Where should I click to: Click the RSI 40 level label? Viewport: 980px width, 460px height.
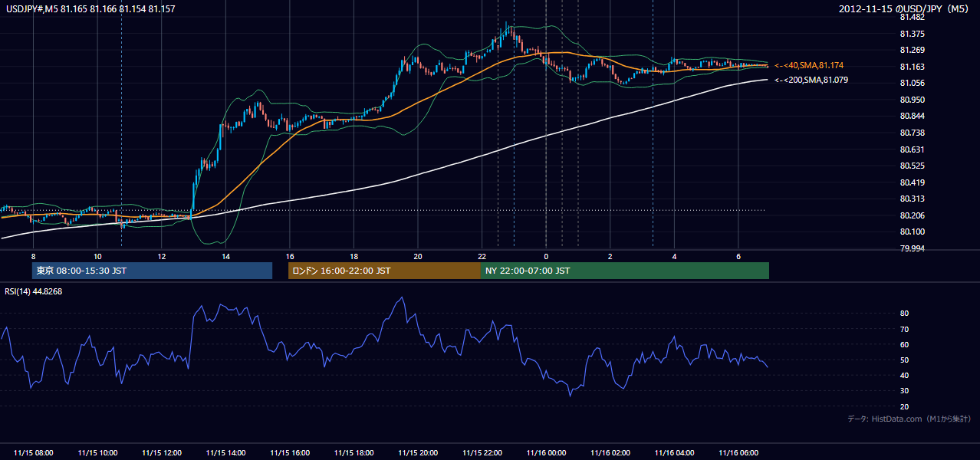coord(905,375)
